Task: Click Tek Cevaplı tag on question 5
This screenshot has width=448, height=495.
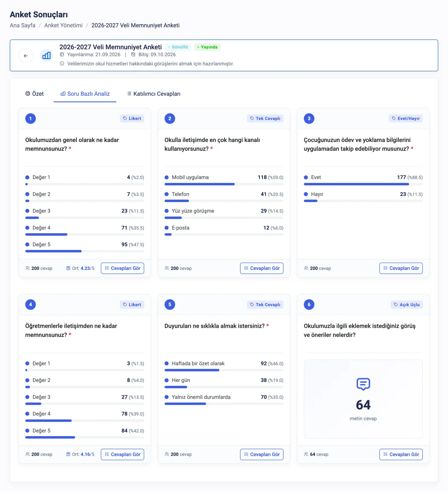Action: pyautogui.click(x=265, y=305)
